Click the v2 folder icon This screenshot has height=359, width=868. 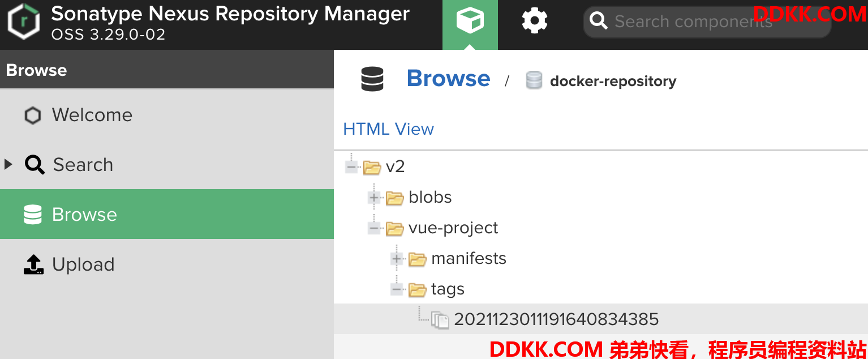[x=372, y=167]
